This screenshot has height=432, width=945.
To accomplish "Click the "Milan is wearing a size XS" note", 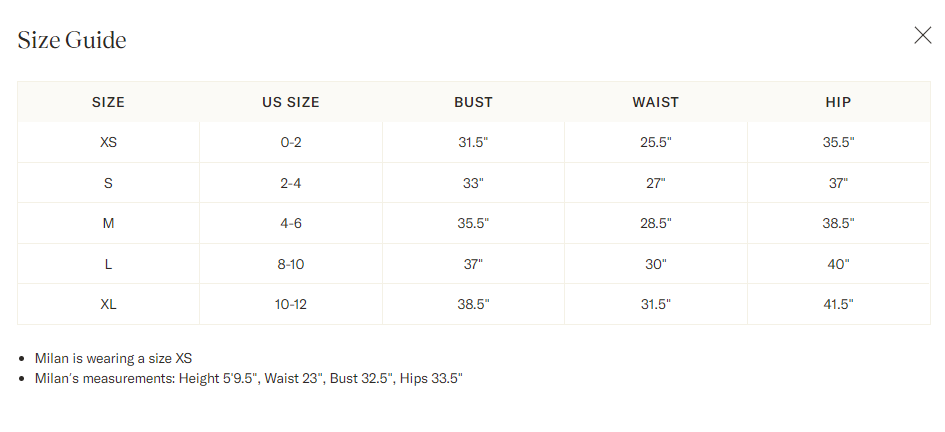I will [113, 358].
